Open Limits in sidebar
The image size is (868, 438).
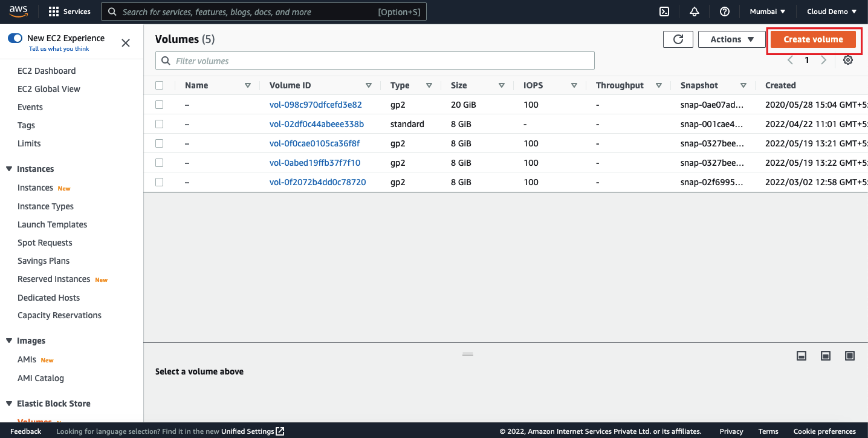29,143
